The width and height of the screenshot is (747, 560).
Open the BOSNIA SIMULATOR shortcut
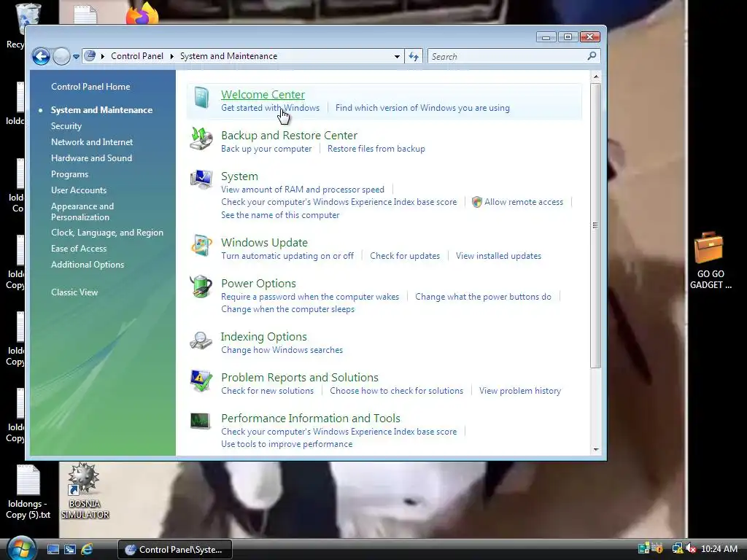click(x=85, y=491)
